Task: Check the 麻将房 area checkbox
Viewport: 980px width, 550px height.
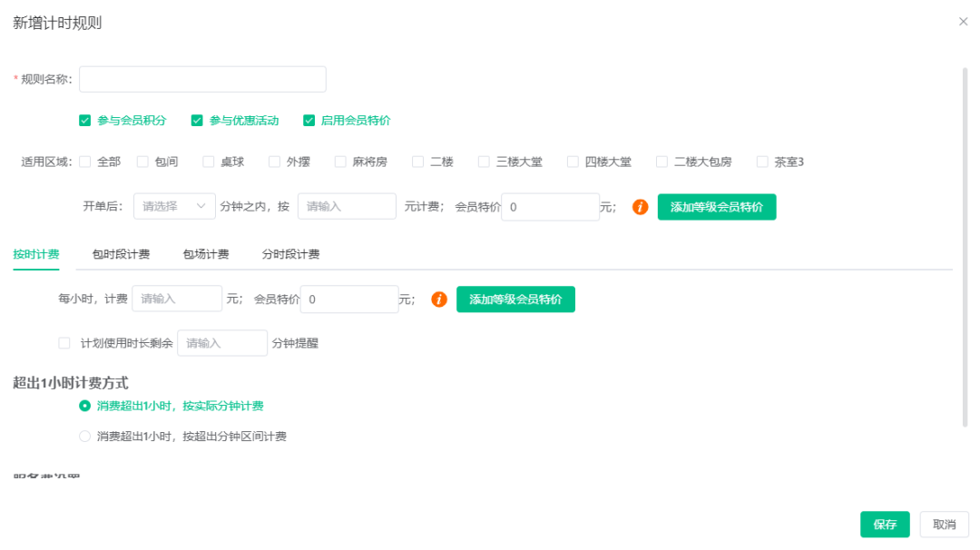Action: pyautogui.click(x=340, y=162)
